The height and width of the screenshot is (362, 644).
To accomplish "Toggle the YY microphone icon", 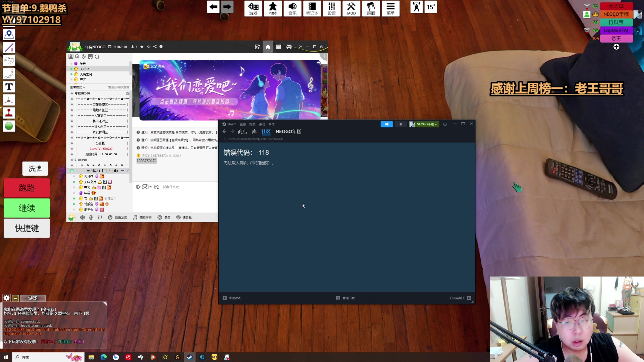I will 91,218.
